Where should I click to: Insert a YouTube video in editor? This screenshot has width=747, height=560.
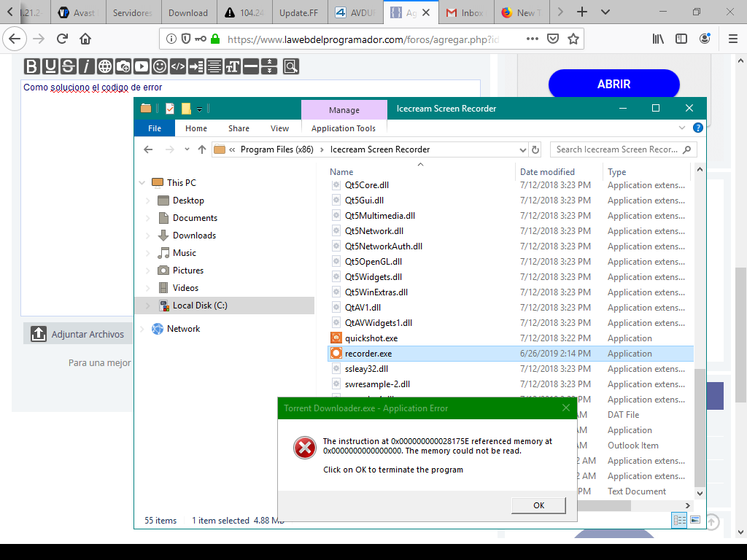(x=141, y=66)
